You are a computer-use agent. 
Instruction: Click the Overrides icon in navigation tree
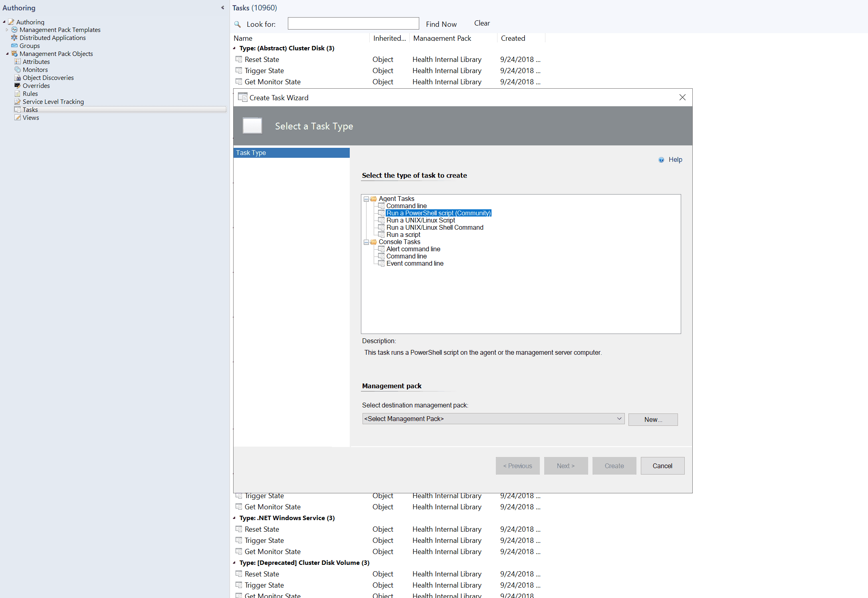pos(18,85)
